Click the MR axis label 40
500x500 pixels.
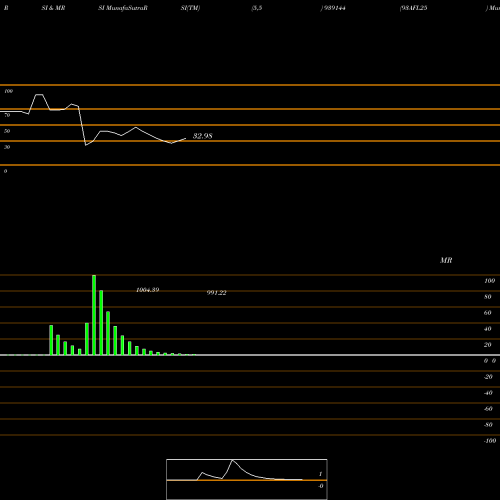488,329
